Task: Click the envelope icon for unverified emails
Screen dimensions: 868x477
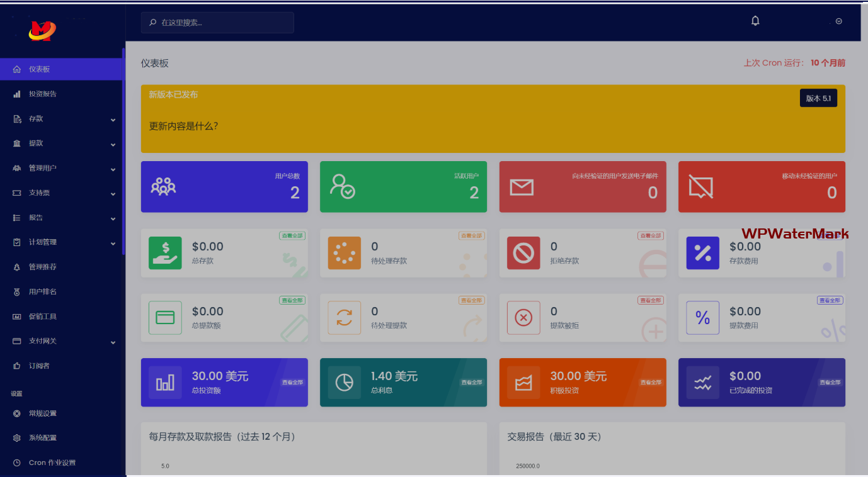Action: (522, 187)
